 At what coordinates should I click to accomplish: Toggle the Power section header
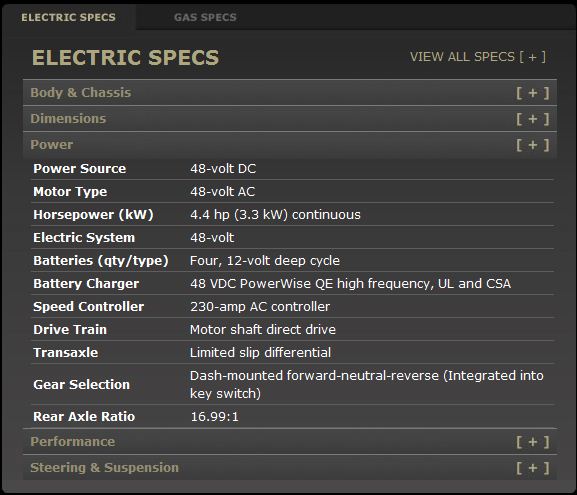[290, 145]
